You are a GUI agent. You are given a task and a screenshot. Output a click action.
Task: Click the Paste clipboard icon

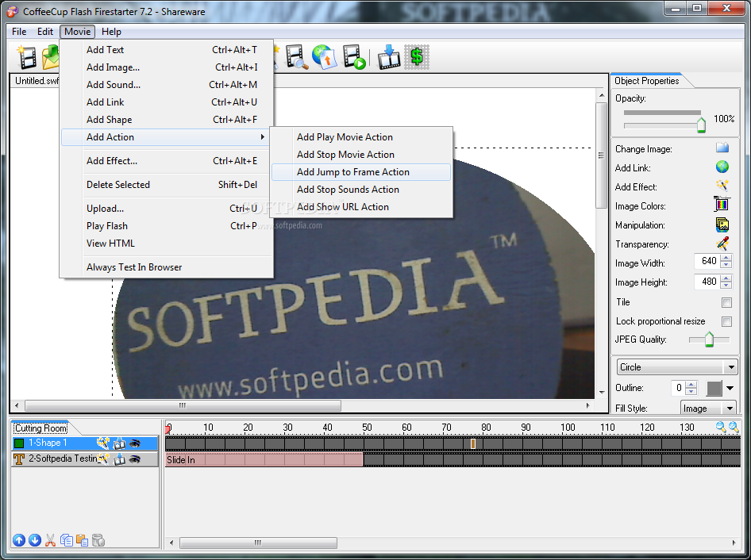pyautogui.click(x=82, y=540)
